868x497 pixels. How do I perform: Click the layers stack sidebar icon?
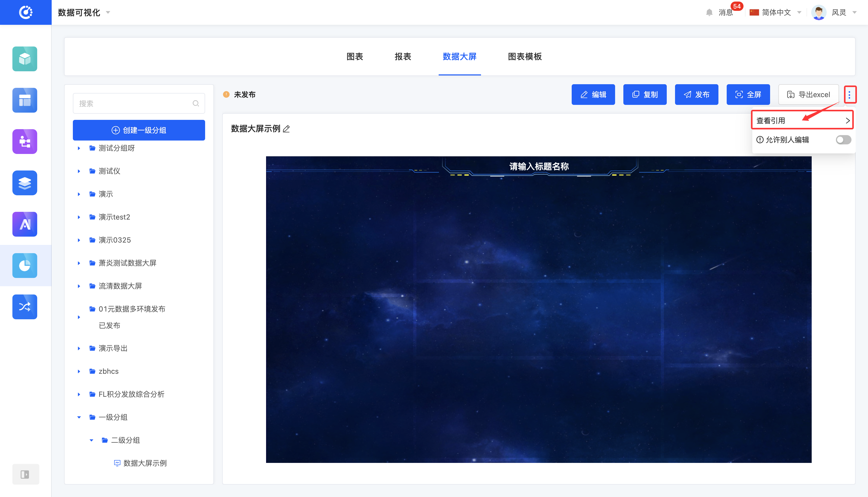(x=25, y=183)
